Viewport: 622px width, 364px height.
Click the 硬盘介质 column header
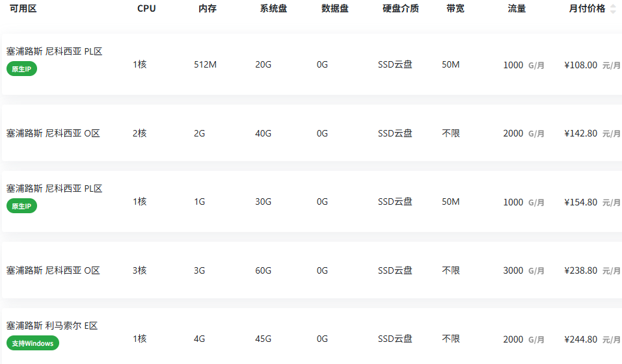point(401,8)
